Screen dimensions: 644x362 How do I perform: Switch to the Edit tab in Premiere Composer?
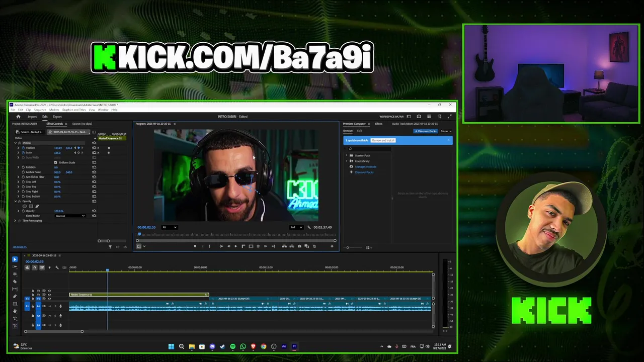(360, 131)
